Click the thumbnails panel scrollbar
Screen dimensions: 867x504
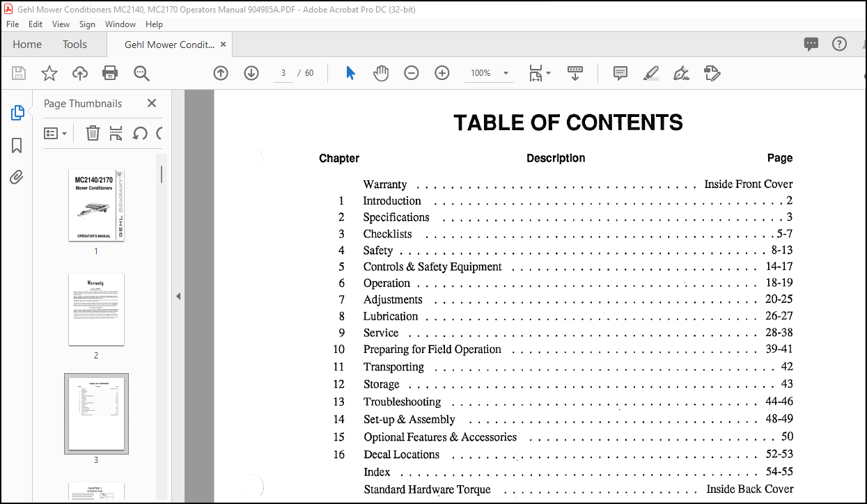(162, 174)
